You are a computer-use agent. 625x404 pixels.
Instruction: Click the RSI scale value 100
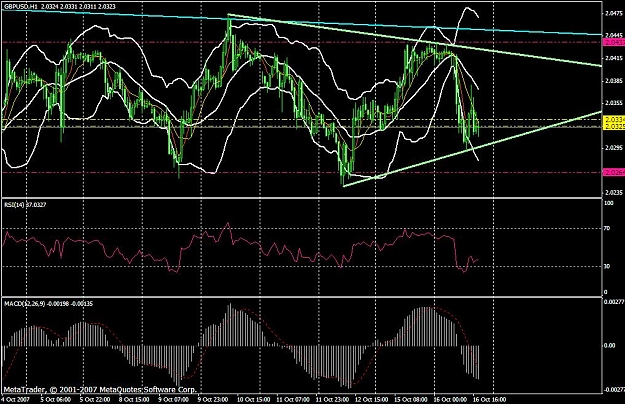tap(609, 203)
